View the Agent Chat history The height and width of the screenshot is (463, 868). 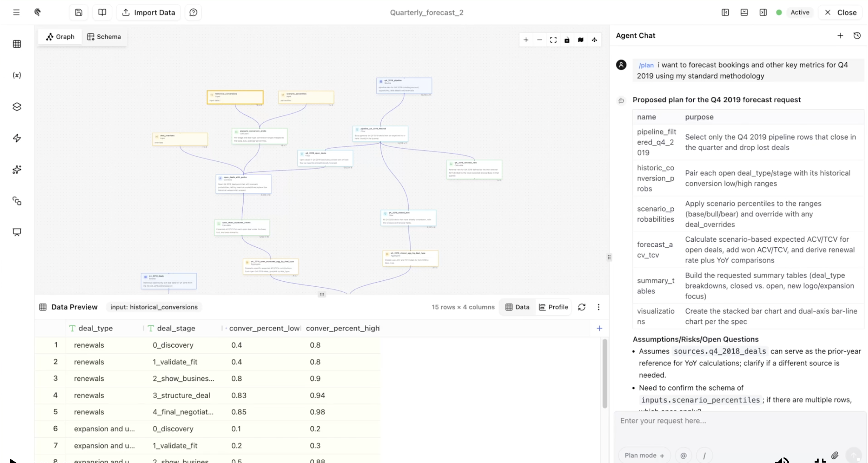tap(857, 36)
